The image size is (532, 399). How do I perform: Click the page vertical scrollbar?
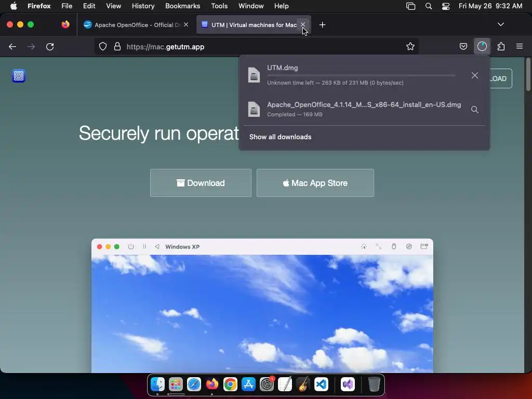528,74
